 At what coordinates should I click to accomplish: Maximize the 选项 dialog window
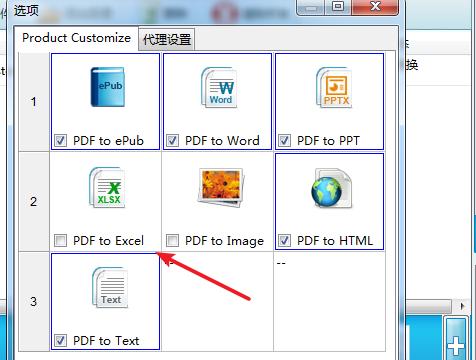pyautogui.click(x=338, y=7)
